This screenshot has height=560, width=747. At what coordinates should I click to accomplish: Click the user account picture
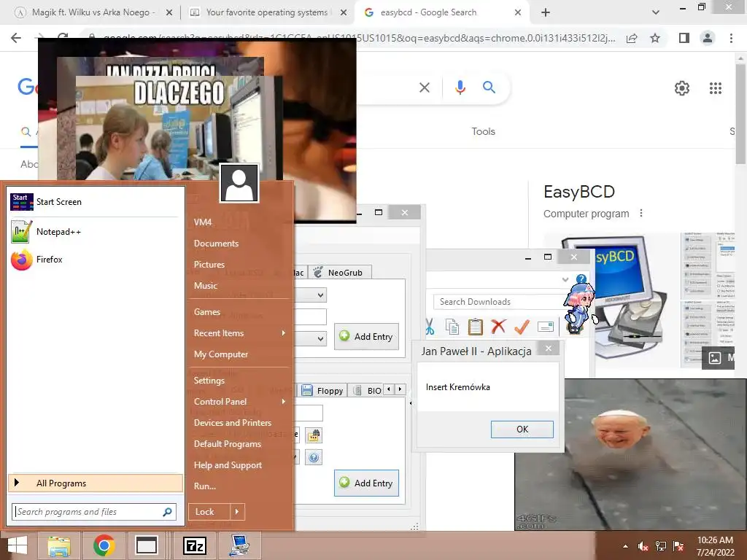tap(239, 183)
